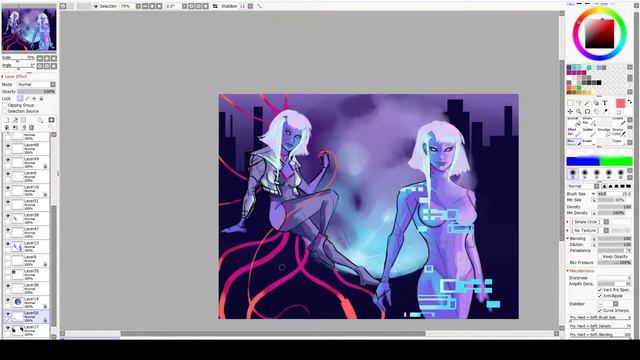640x360 pixels.
Task: Select the Bucket brush tool
Action: pyautogui.click(x=573, y=121)
